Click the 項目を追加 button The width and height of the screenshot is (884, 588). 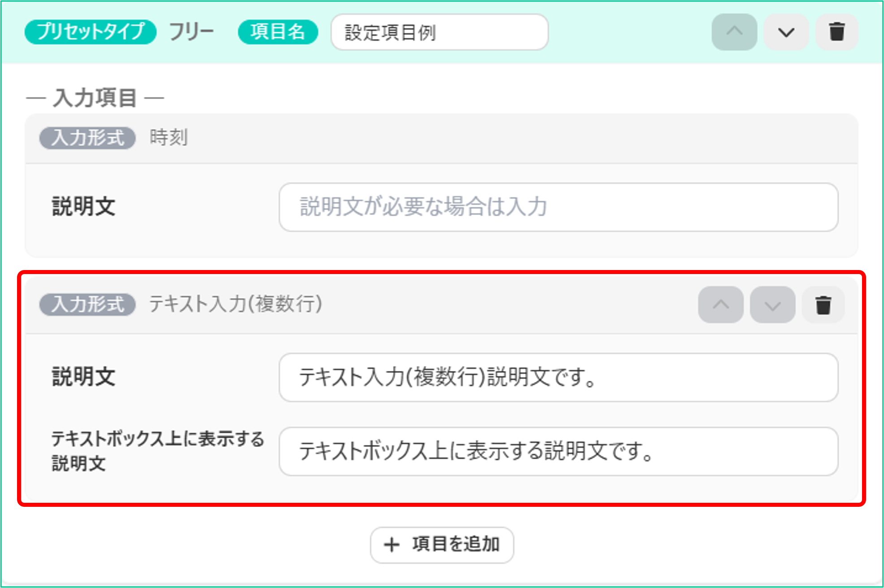coord(442,544)
